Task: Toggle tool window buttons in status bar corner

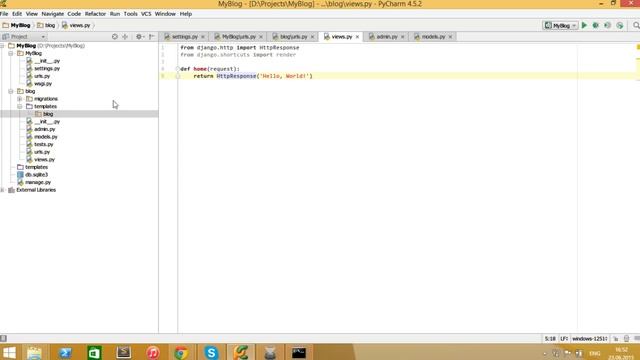Action: (x=3, y=338)
